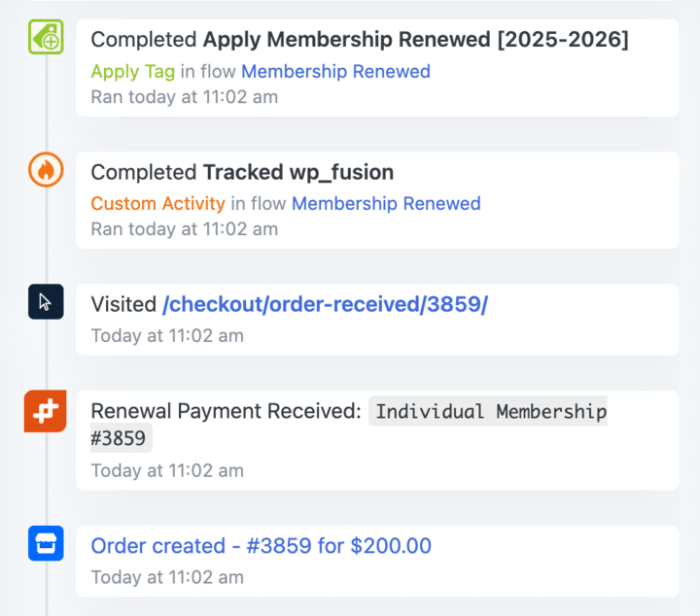This screenshot has width=700, height=616.
Task: Click the timestamp under the Tracked wp_fusion entry
Action: coord(184,229)
